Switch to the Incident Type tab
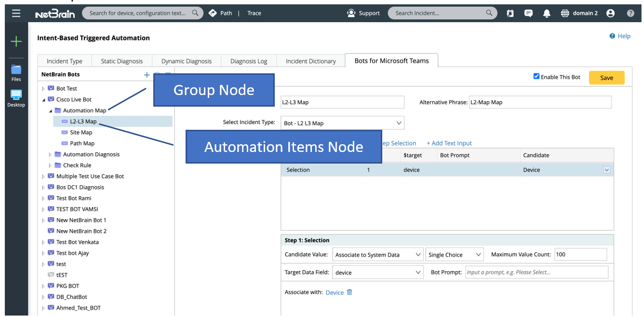644x317 pixels. pos(65,61)
